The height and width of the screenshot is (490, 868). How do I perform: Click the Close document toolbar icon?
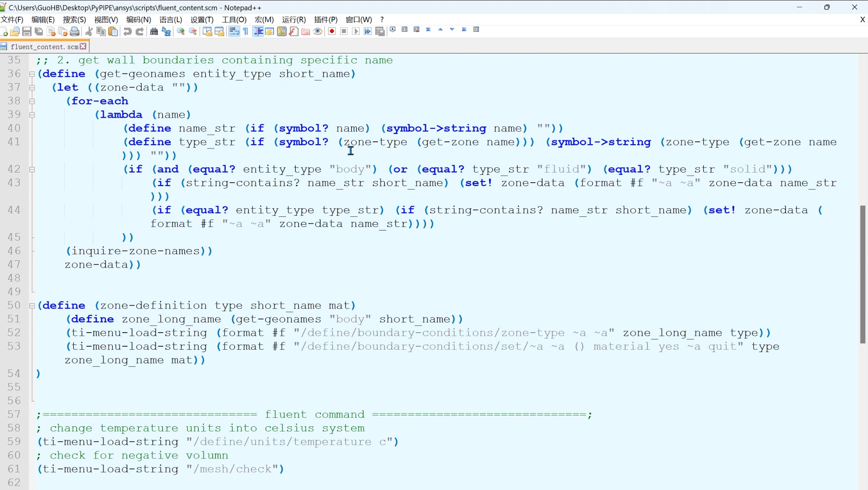51,31
